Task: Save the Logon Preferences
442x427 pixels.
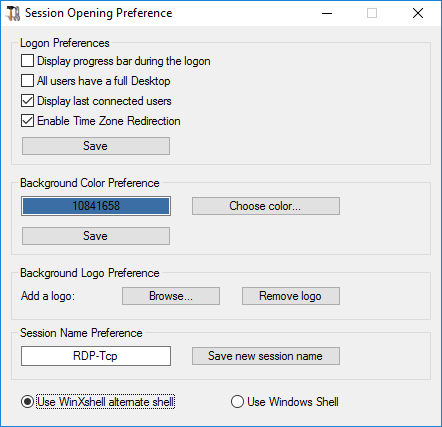Action: pyautogui.click(x=96, y=146)
